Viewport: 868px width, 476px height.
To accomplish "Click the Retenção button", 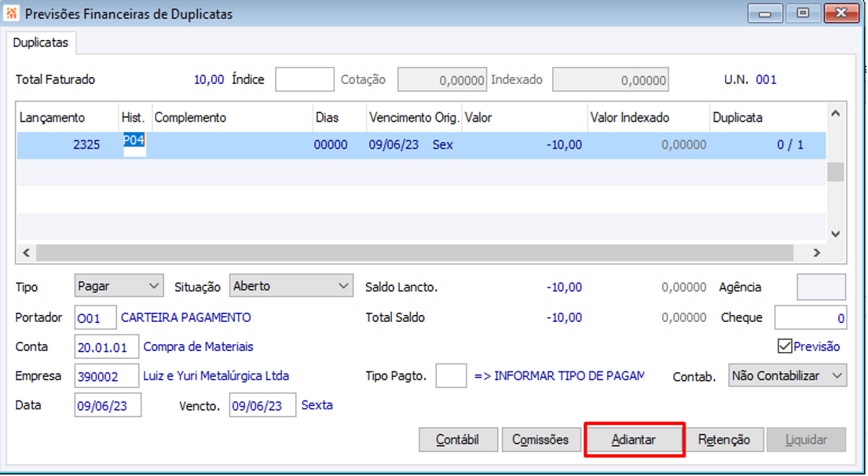I will 724,439.
